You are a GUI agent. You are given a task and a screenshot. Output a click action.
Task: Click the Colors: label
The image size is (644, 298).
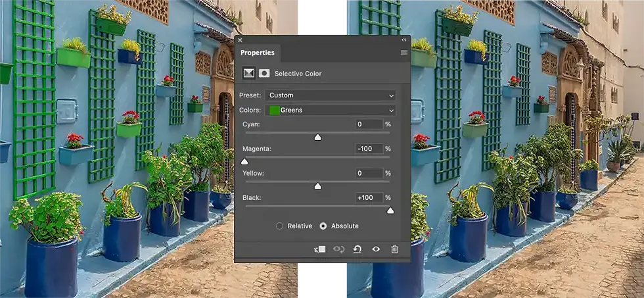(x=250, y=110)
